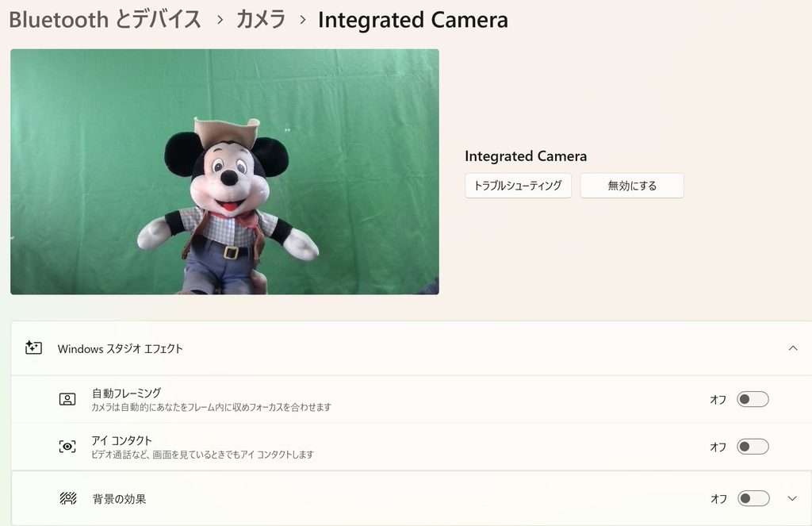Click the カメラは自動的にあなたを description text
Viewport: 812px width, 526px height.
[211, 407]
